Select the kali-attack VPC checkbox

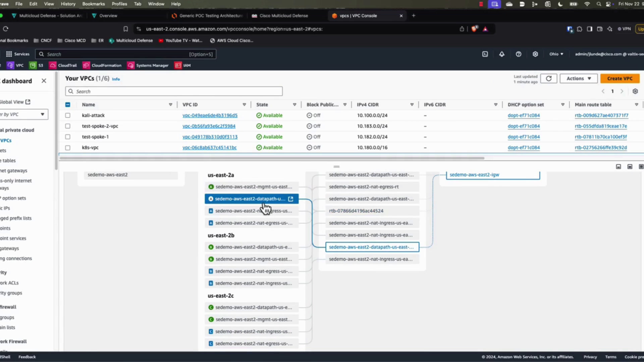click(x=68, y=115)
